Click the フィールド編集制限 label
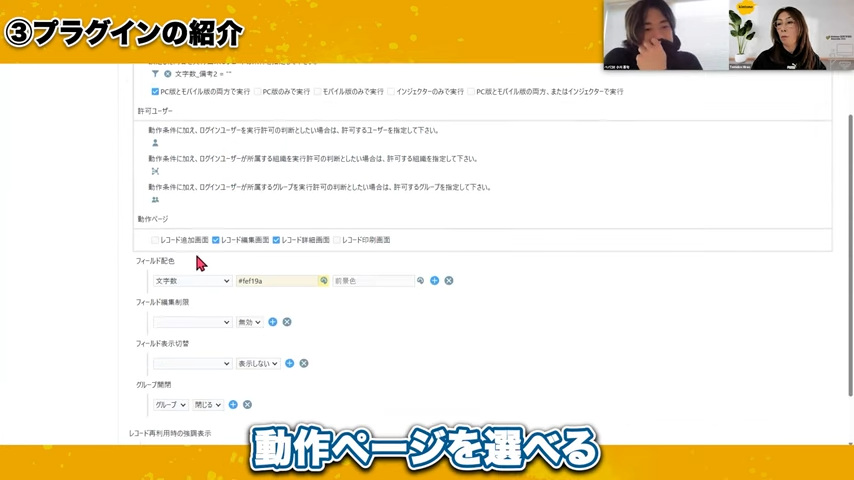This screenshot has width=854, height=480. 162,302
